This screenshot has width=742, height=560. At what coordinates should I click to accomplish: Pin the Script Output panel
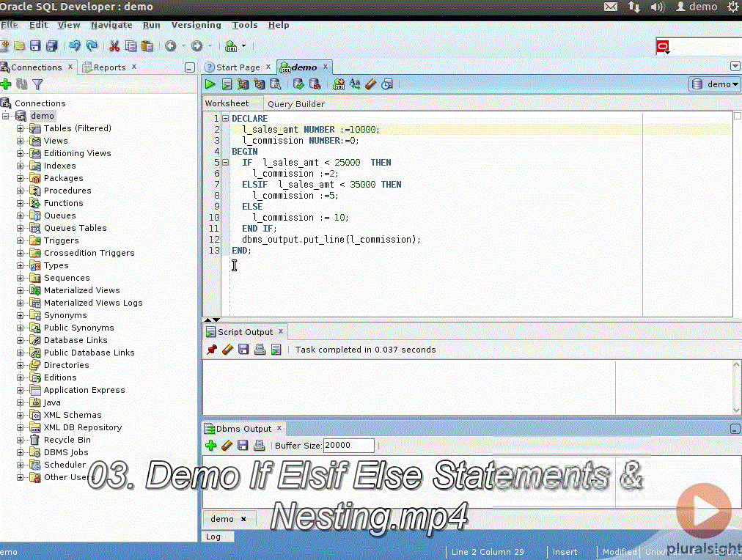pyautogui.click(x=211, y=350)
